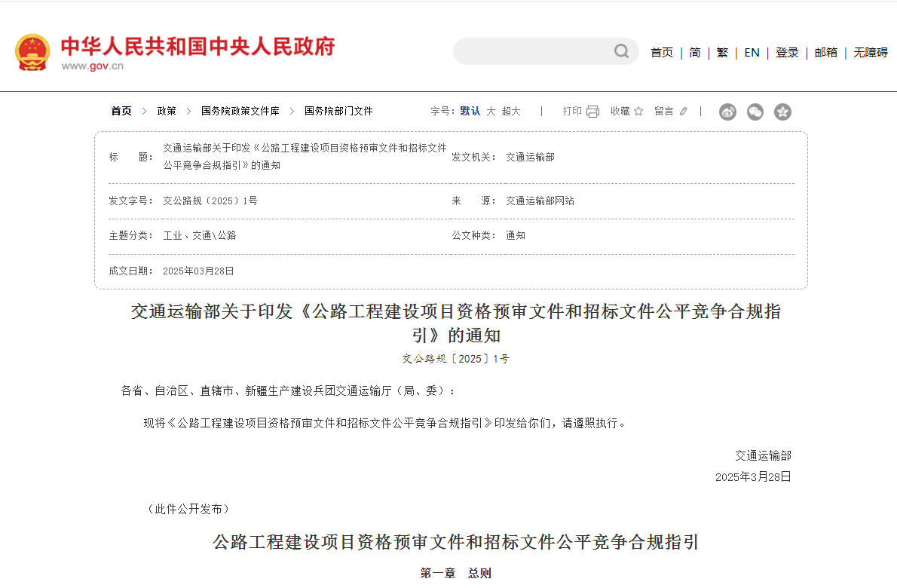Share the article via the WeChat icon
The height and width of the screenshot is (588, 897).
[755, 112]
